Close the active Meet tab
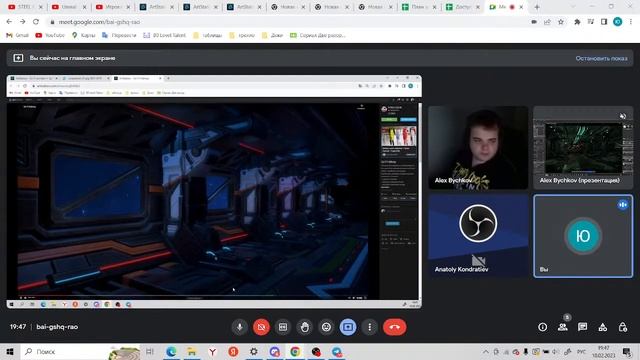 (521, 7)
